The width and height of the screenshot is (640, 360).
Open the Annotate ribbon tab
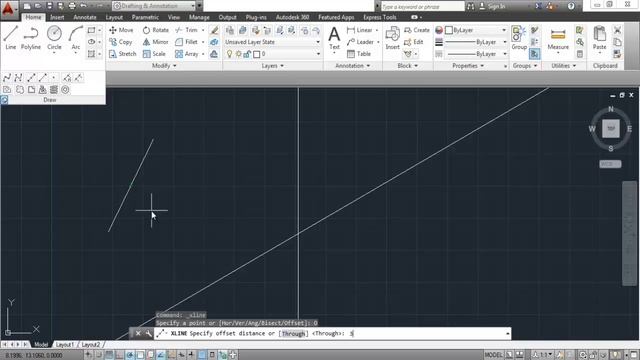click(x=85, y=17)
